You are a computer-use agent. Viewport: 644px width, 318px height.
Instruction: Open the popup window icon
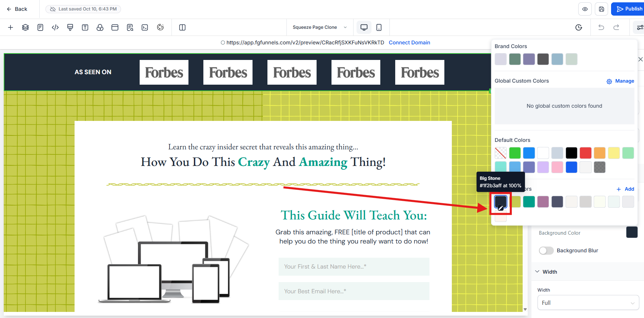pyautogui.click(x=115, y=27)
